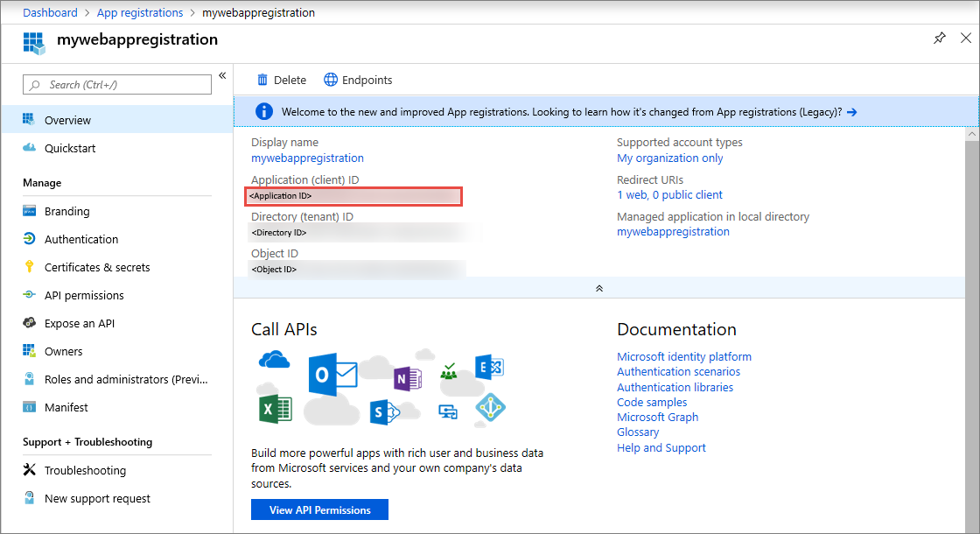The image size is (980, 534).
Task: Click the API permissions icon
Action: (x=29, y=295)
